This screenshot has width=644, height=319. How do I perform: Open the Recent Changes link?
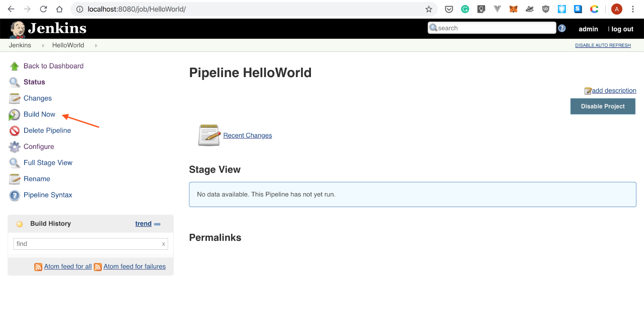pyautogui.click(x=247, y=135)
